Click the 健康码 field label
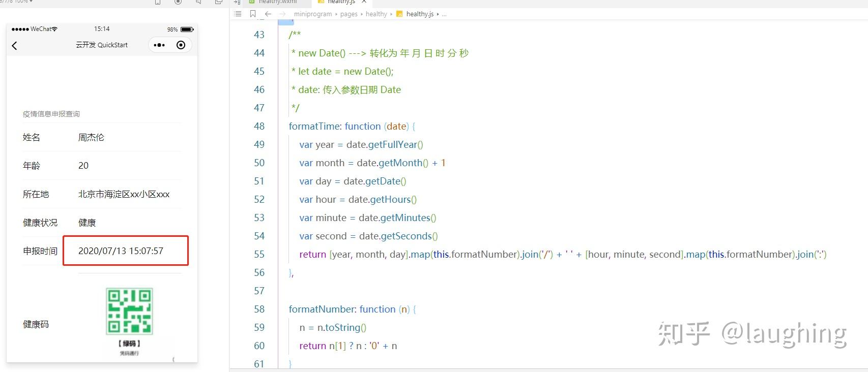The image size is (868, 372). [x=36, y=324]
